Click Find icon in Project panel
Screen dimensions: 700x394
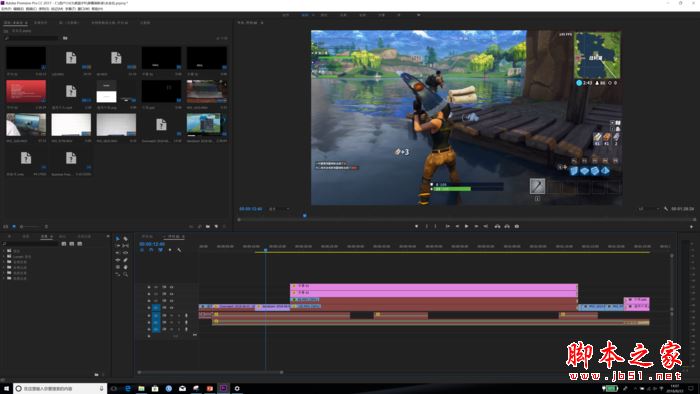pos(199,227)
